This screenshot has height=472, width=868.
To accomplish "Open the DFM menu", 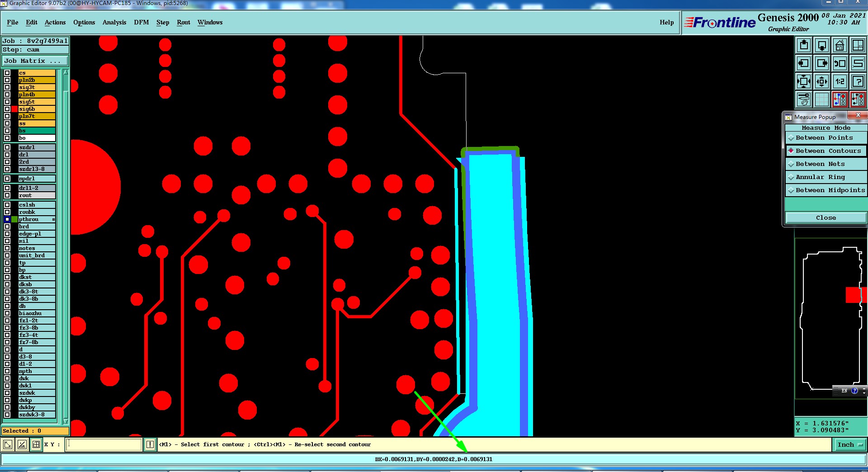I will [142, 22].
